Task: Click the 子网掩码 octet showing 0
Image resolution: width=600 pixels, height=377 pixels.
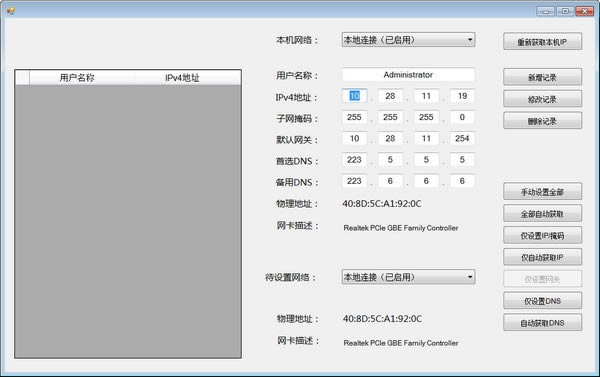Action: pos(462,117)
